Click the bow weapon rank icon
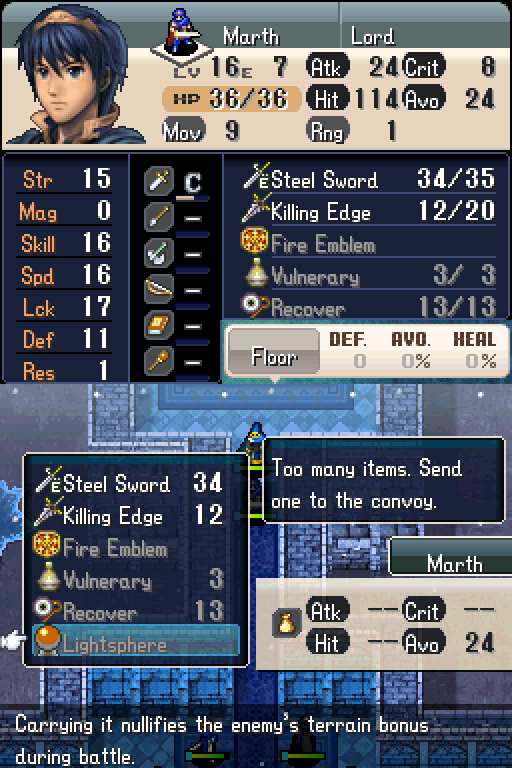This screenshot has width=512, height=768. tap(159, 289)
